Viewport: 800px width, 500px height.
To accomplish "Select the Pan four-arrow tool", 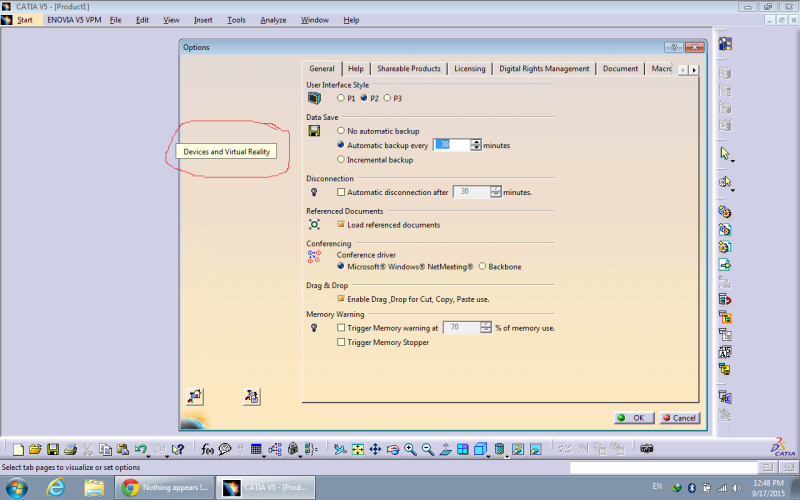I will point(376,449).
